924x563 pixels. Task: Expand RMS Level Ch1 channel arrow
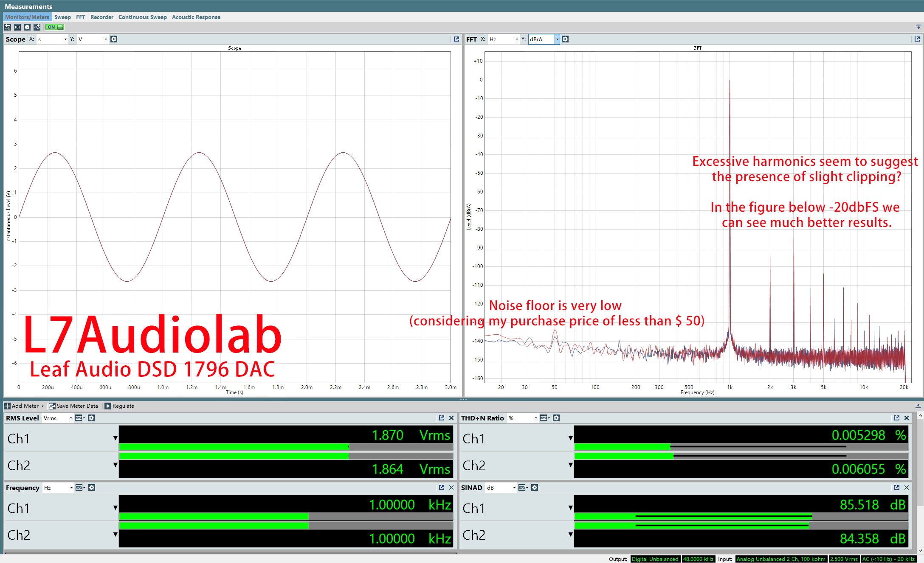pyautogui.click(x=115, y=438)
